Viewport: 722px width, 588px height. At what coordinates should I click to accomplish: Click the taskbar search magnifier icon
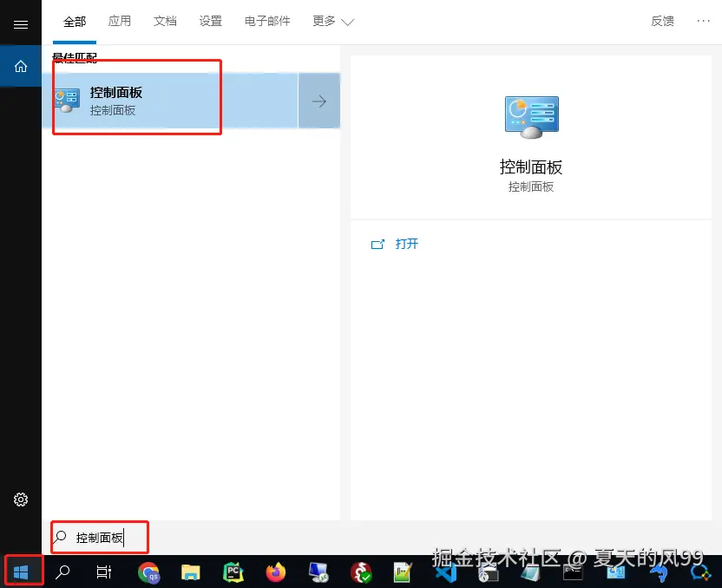pyautogui.click(x=62, y=572)
